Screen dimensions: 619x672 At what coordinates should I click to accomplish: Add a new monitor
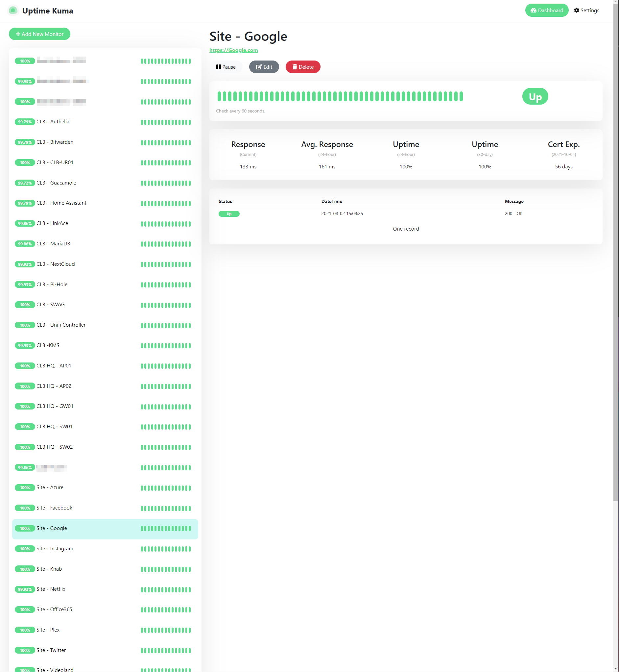click(39, 34)
